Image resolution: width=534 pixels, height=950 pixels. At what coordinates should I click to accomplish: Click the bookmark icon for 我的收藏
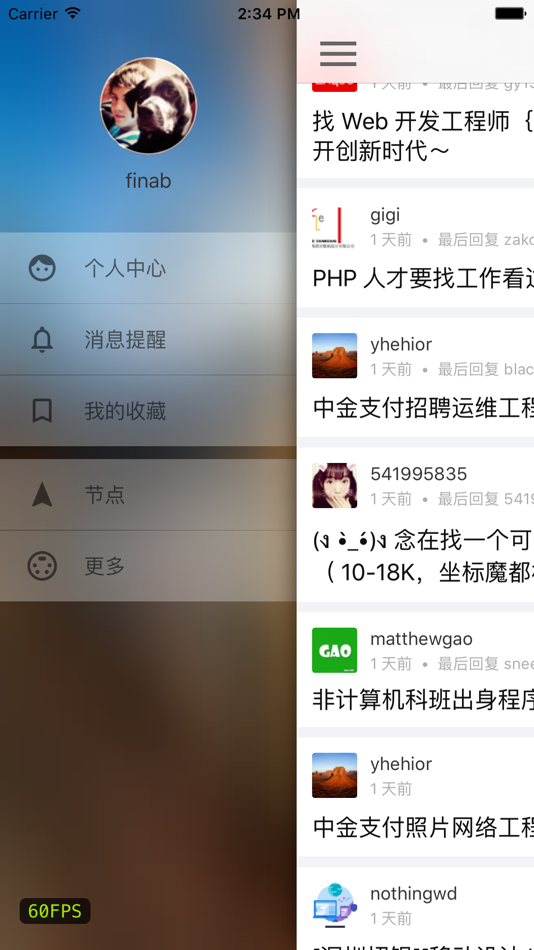click(42, 411)
